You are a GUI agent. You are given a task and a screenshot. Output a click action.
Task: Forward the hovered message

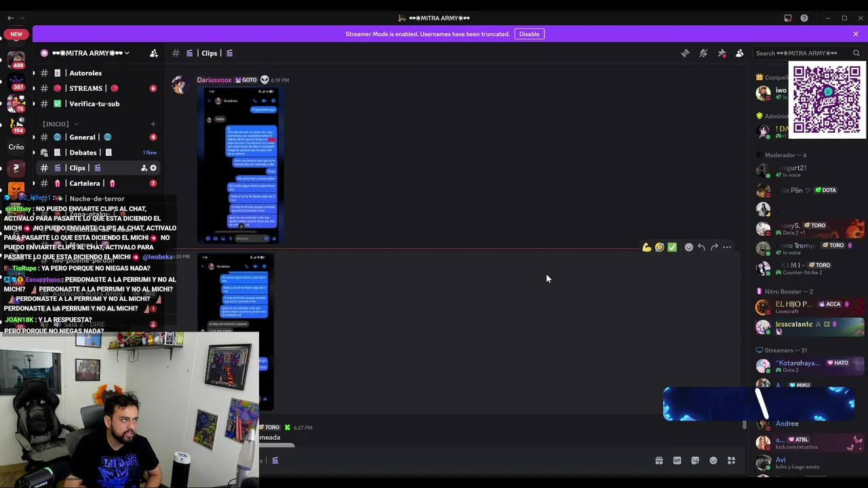[x=714, y=247]
